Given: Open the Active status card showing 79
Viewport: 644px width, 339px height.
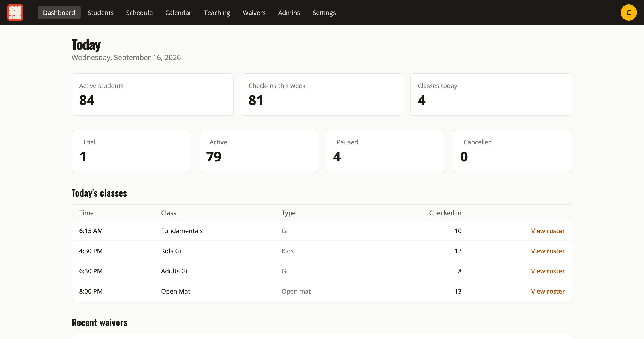Looking at the screenshot, I should (x=258, y=151).
